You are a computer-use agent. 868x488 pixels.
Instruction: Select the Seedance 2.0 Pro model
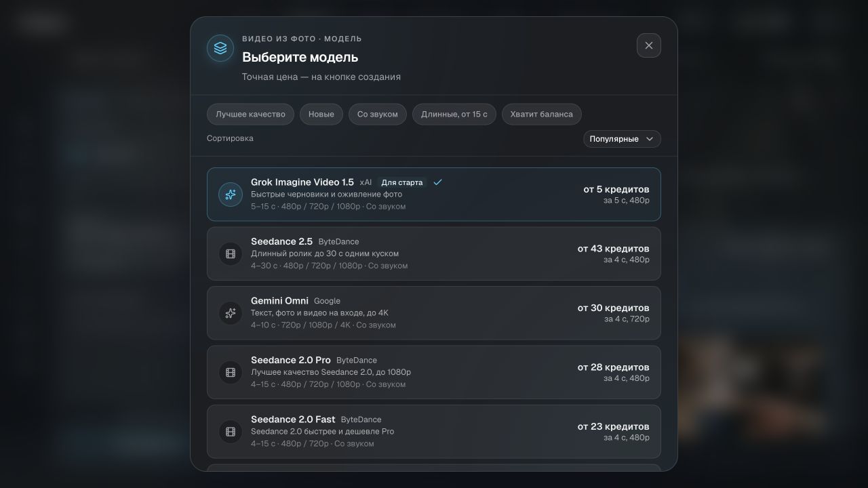(x=434, y=372)
